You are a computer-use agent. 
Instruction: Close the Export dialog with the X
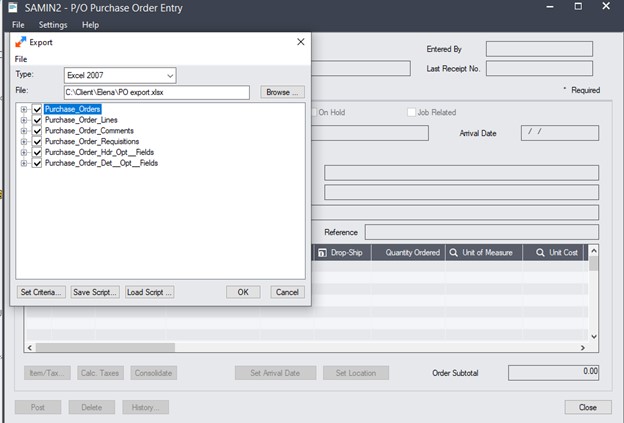(300, 42)
